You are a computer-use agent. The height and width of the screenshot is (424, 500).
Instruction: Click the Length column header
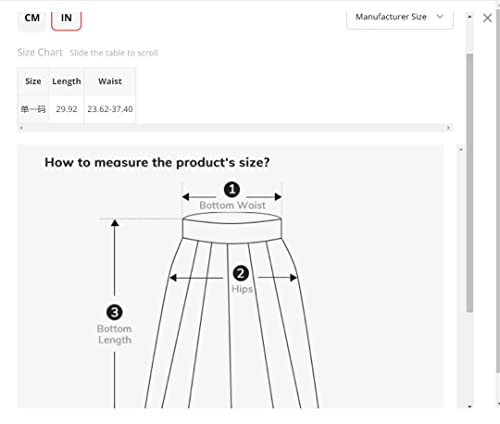pos(67,81)
